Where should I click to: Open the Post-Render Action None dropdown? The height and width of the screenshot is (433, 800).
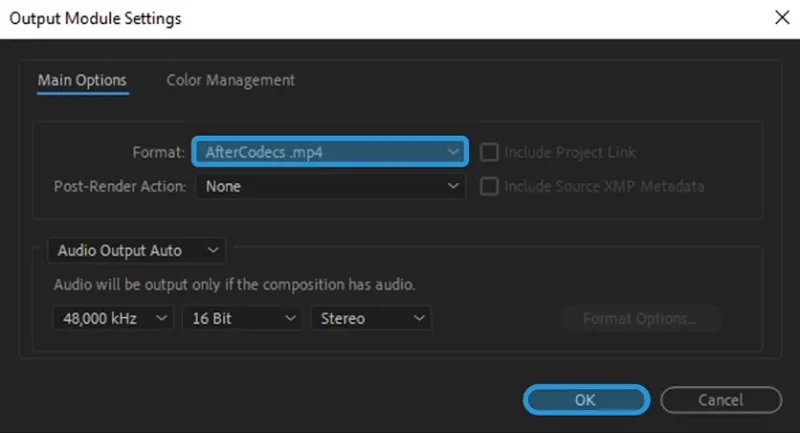[x=331, y=186]
